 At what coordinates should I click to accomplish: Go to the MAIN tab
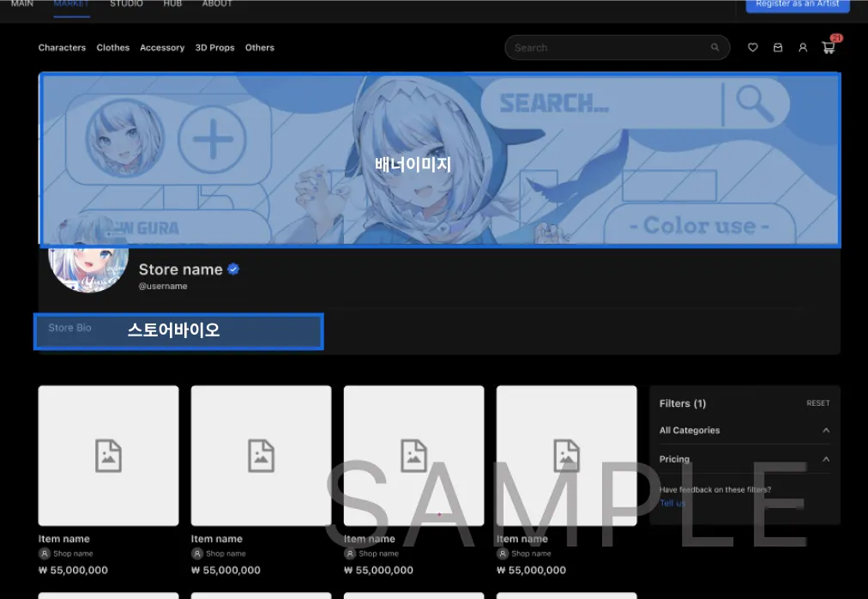(22, 4)
